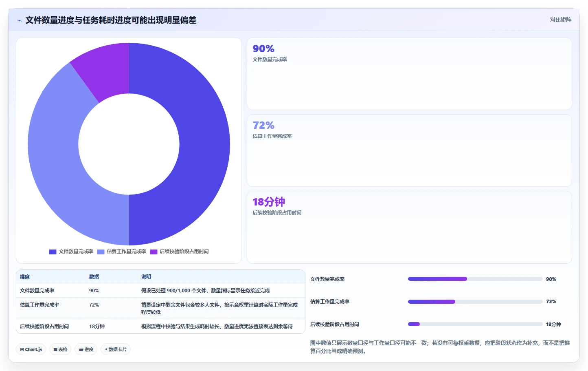Select the 72% 估算工作量完成率 card
588x371 pixels.
(409, 150)
